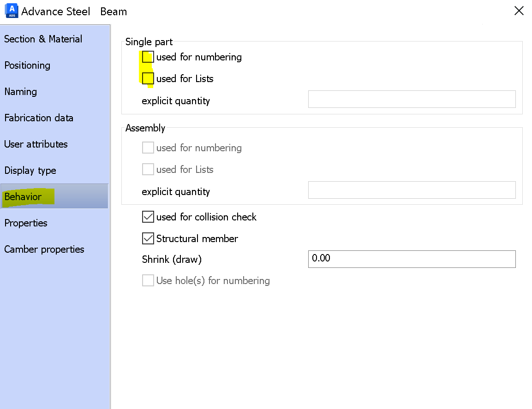This screenshot has width=532, height=409.
Task: Click the Shrink (draw) value field
Action: pos(412,259)
